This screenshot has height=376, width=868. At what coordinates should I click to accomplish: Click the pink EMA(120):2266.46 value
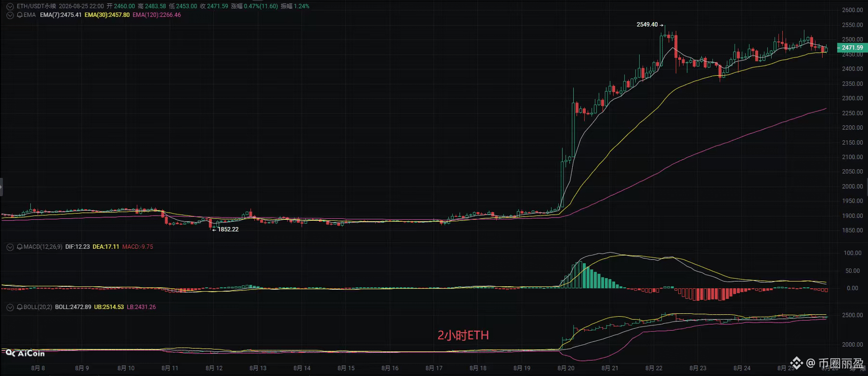157,15
